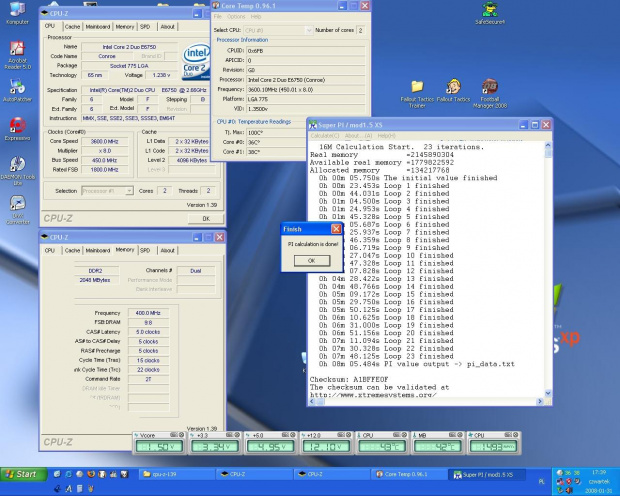620x496 pixels.
Task: Switch to Super PI on taskbar
Action: [487, 474]
